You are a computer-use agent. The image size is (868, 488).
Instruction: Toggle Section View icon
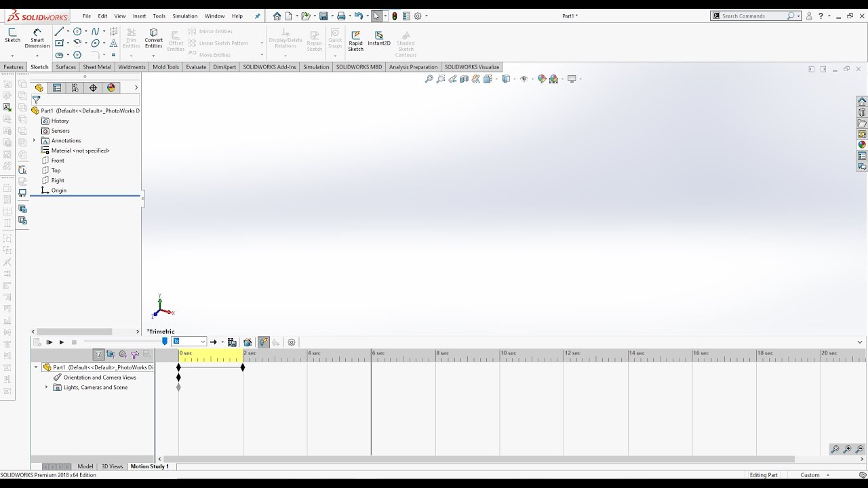point(464,79)
